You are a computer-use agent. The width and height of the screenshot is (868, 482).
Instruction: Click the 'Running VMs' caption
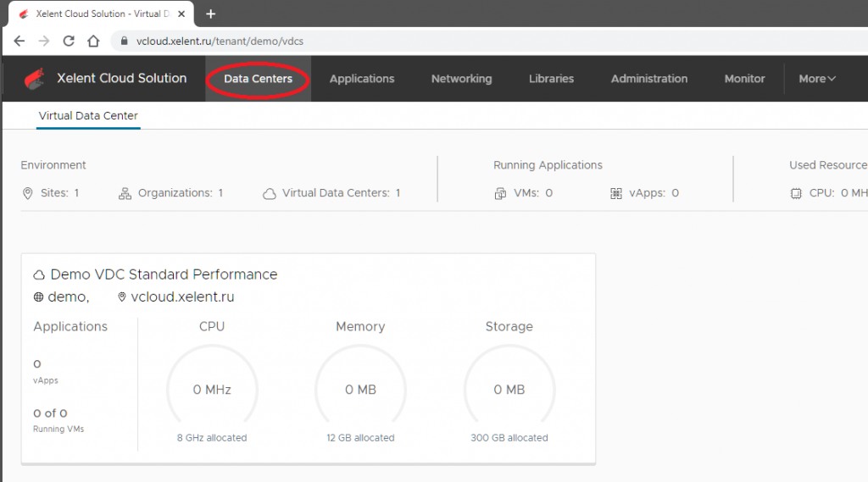58,429
